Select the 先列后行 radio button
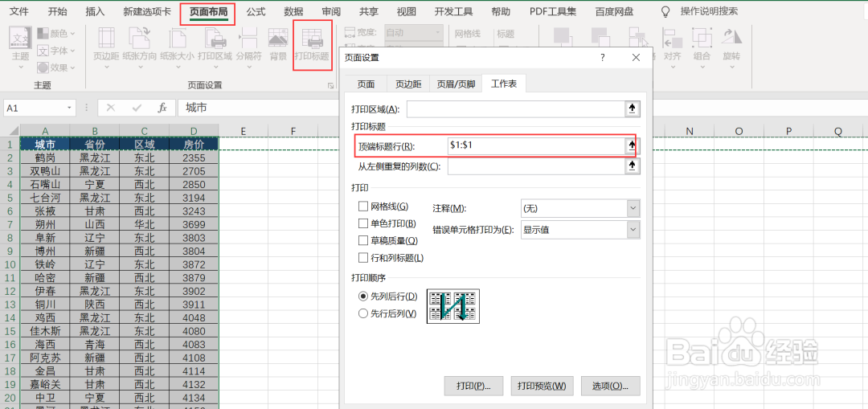This screenshot has width=868, height=409. (x=363, y=297)
